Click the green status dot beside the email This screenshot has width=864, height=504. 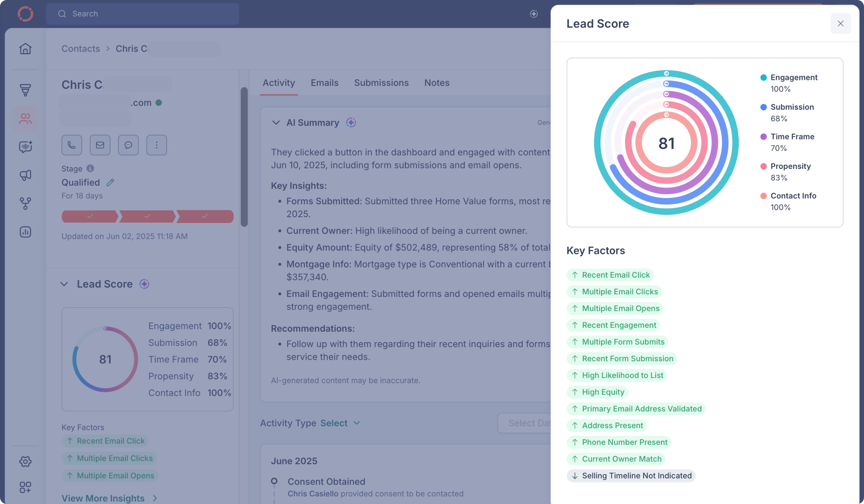tap(159, 102)
